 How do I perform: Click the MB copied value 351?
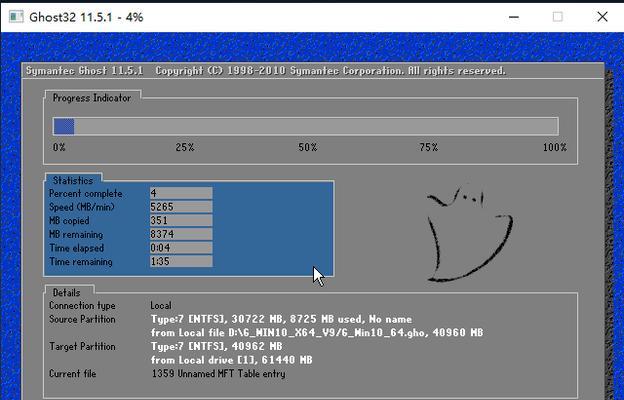[181, 220]
